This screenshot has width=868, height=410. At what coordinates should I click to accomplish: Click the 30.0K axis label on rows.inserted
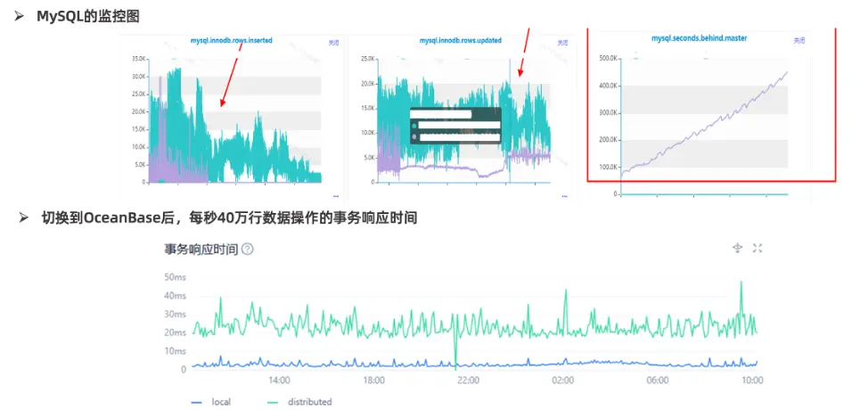[138, 77]
